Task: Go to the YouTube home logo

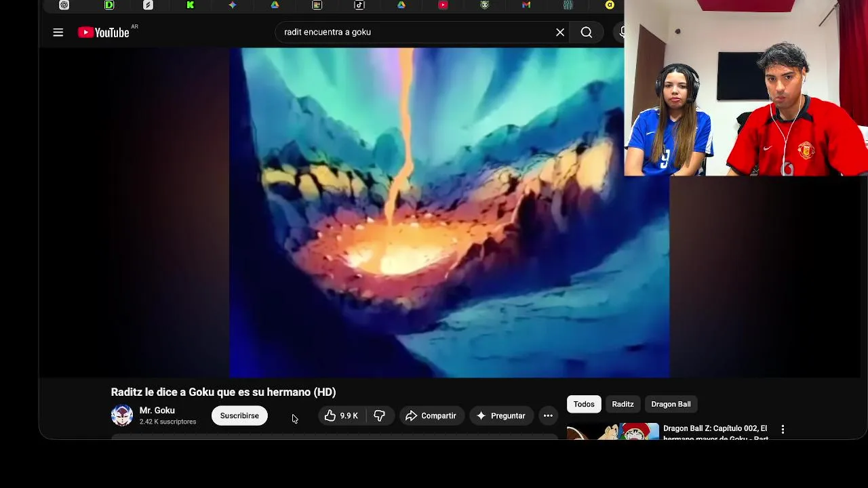Action: [x=103, y=33]
